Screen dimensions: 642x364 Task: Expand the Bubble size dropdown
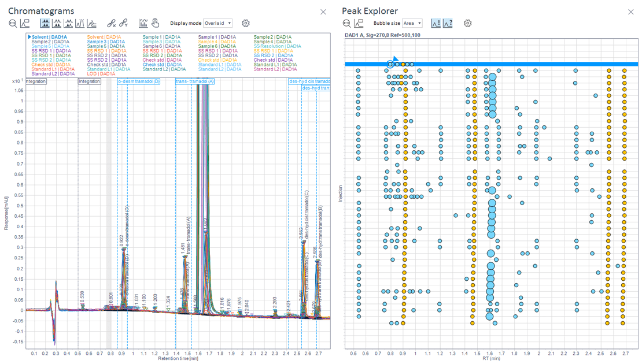(412, 24)
